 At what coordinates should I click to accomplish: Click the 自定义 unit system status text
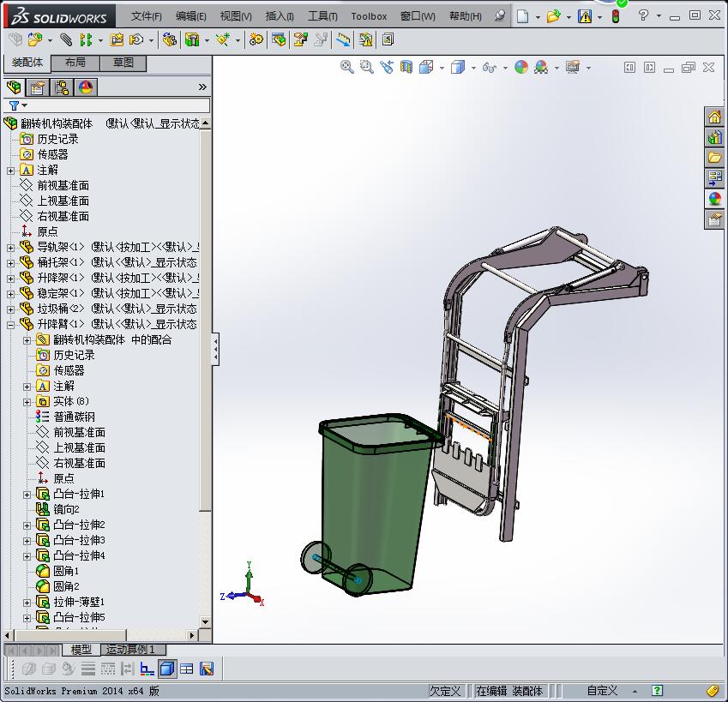coord(602,691)
